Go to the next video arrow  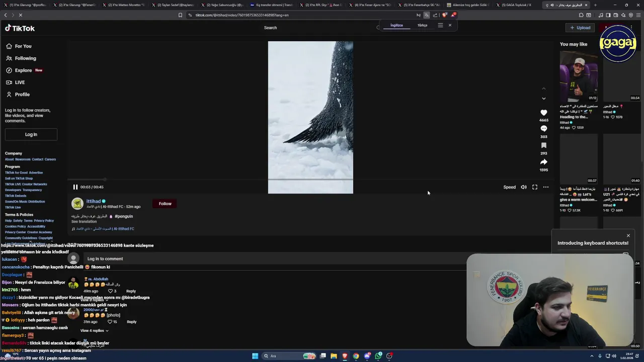point(543,99)
